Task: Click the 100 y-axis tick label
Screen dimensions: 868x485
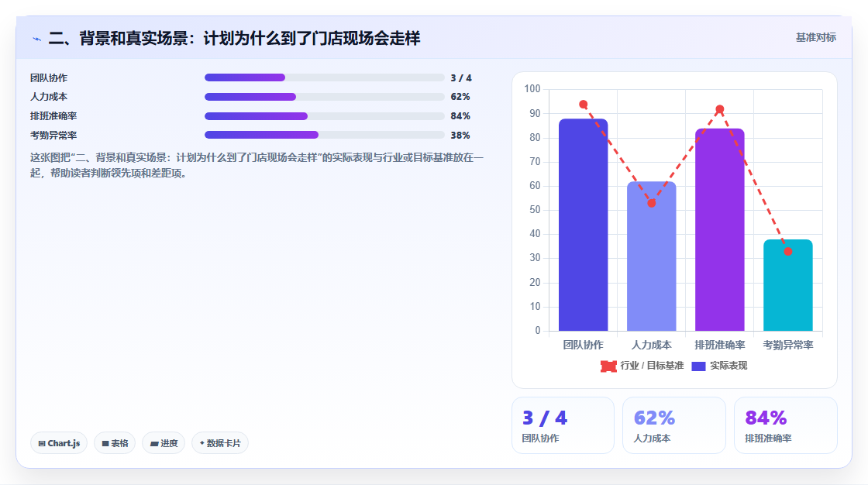Action: (x=532, y=89)
